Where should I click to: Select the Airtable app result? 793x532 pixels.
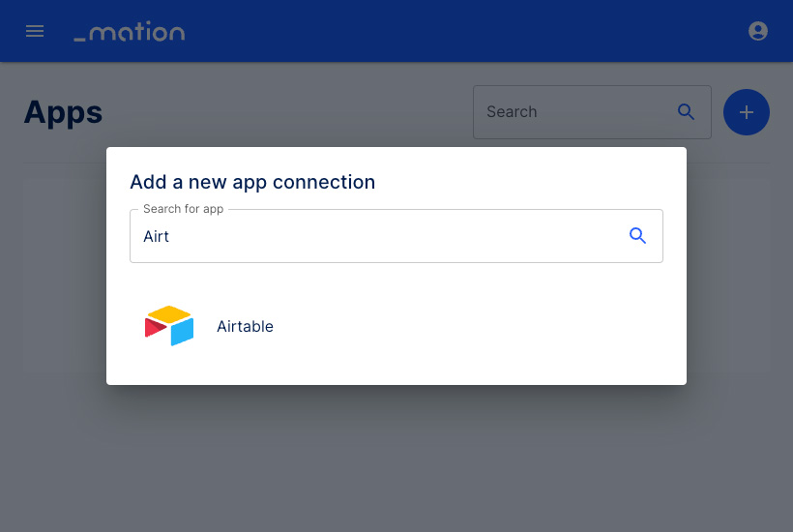point(396,326)
